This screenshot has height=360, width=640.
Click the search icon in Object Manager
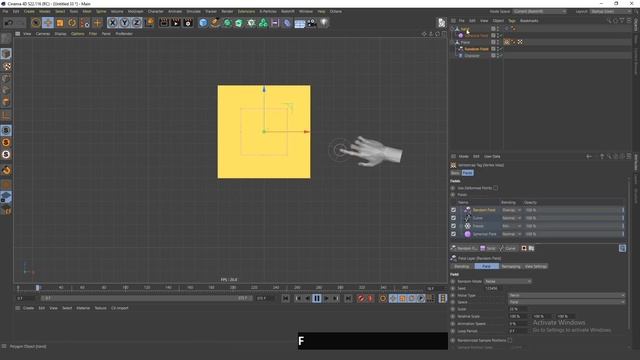(x=609, y=20)
